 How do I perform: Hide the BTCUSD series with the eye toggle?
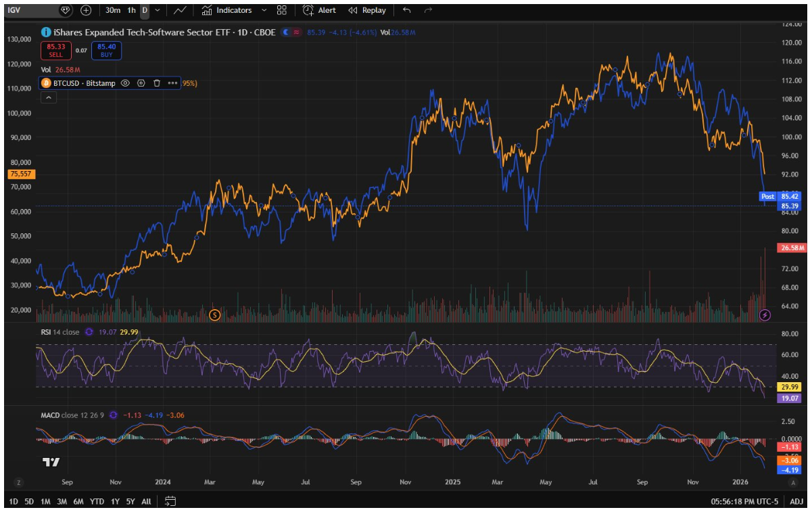[124, 83]
